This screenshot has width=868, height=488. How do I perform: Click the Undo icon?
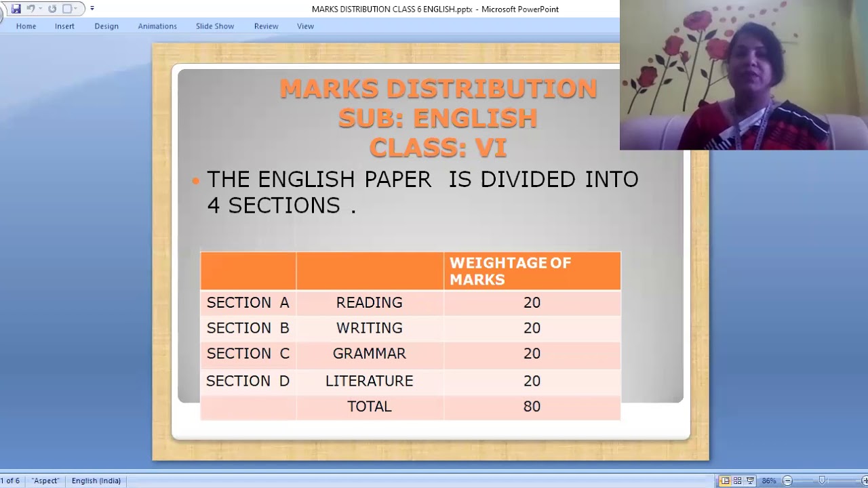click(x=31, y=9)
